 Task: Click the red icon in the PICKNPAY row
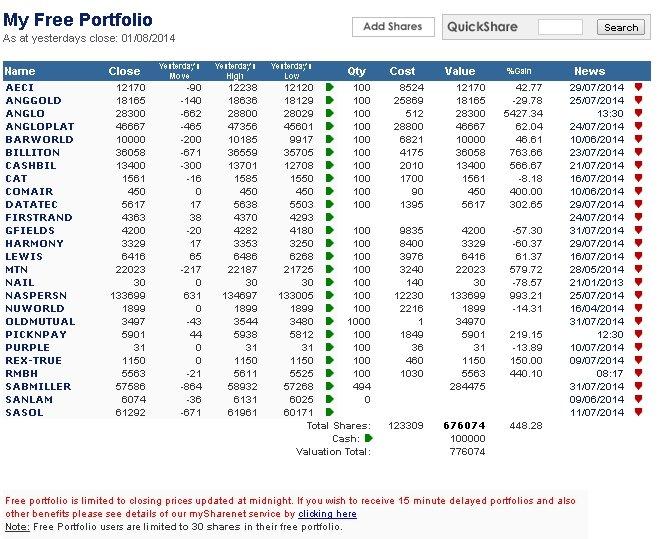[638, 335]
